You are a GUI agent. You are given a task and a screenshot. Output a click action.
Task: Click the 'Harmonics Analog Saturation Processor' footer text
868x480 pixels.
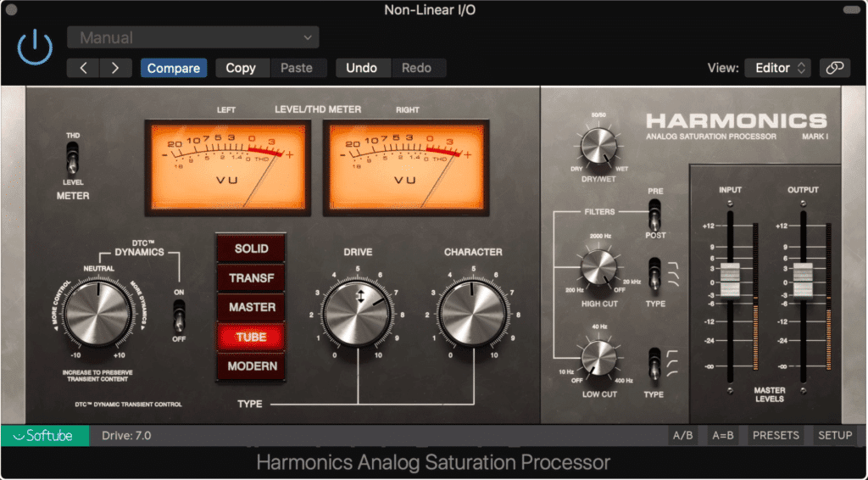[x=433, y=461]
